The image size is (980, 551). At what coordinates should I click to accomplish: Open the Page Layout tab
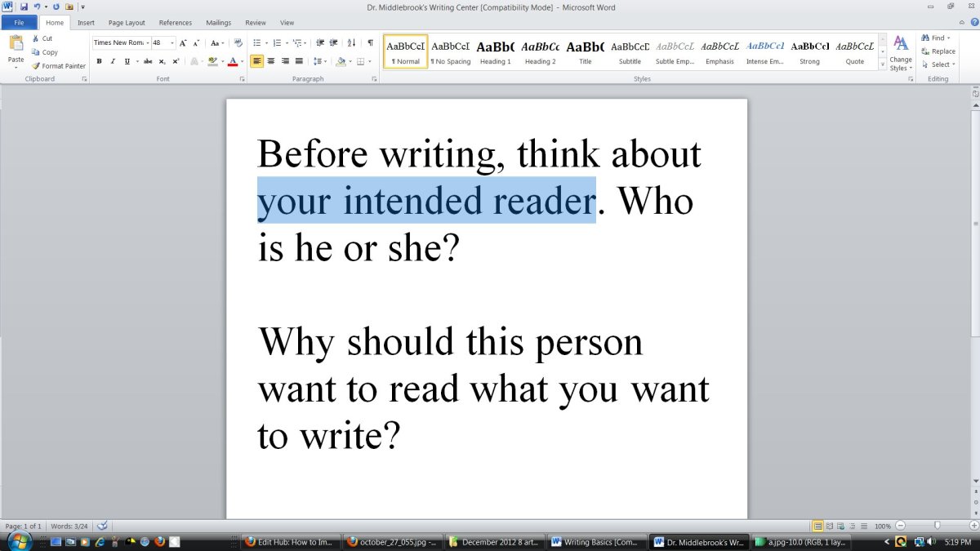coord(126,22)
